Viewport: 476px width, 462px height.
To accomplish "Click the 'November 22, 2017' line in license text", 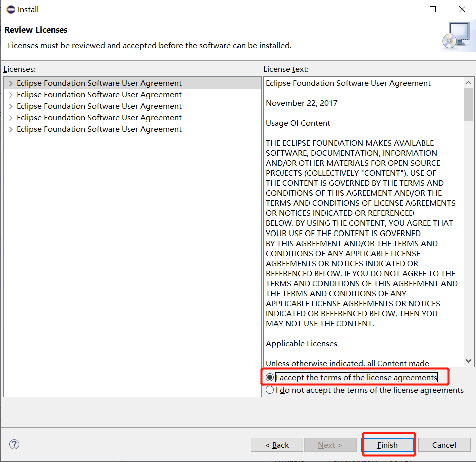I will [x=302, y=103].
